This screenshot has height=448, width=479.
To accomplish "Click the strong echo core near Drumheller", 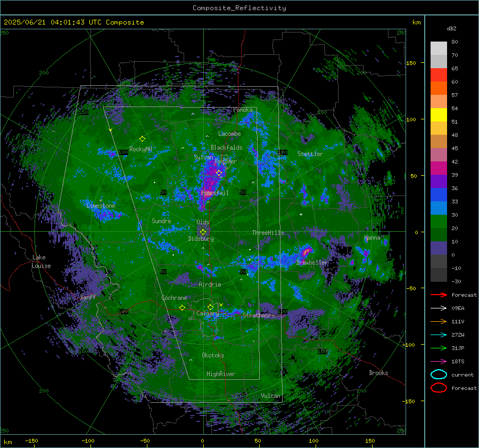I will coord(306,251).
